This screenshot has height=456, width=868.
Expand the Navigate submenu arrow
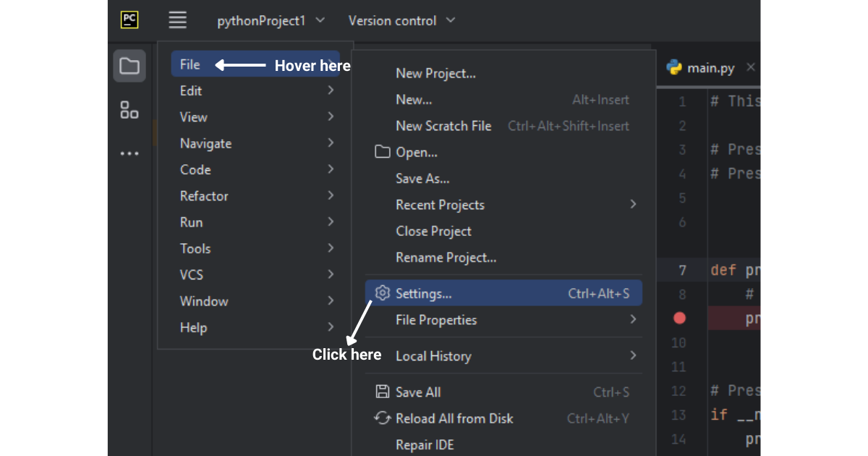331,143
